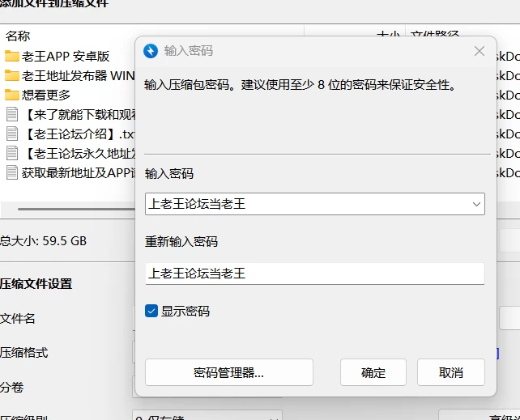Uncheck the 显示密码 checkbox
520x420 pixels.
point(151,312)
